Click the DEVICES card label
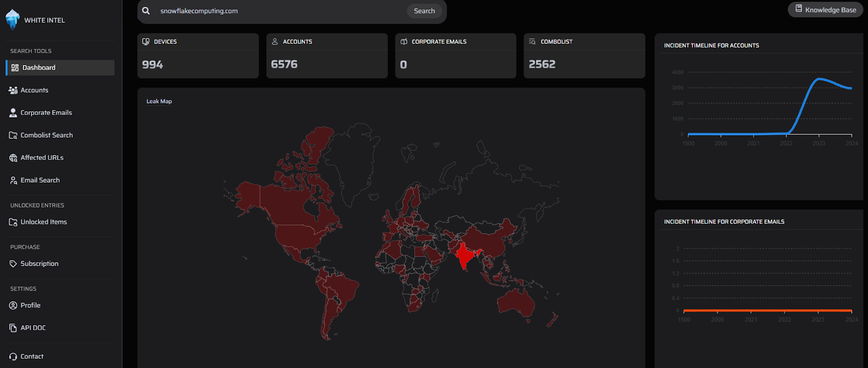The height and width of the screenshot is (368, 868). [165, 42]
